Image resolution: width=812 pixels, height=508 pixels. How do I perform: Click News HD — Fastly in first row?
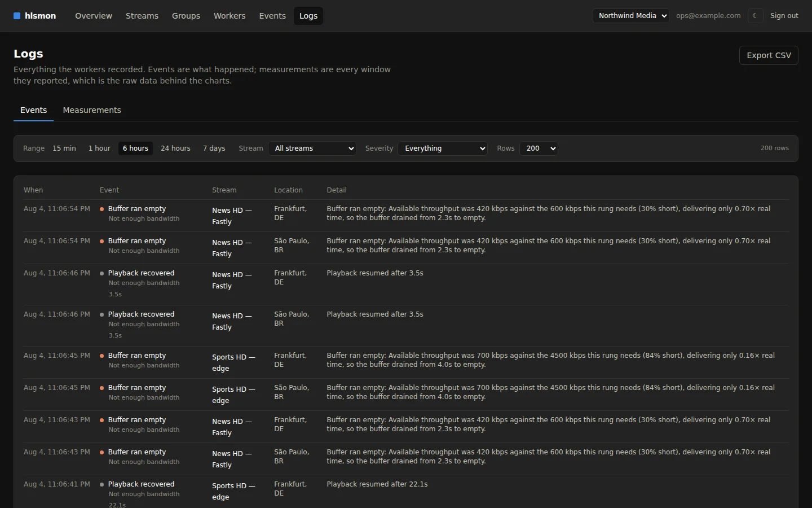(x=232, y=216)
